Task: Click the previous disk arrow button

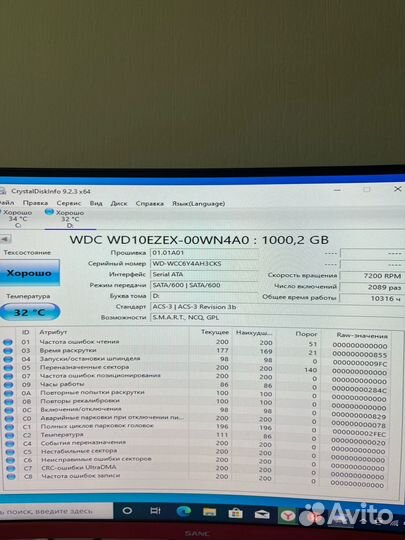Action: pyautogui.click(x=6, y=239)
